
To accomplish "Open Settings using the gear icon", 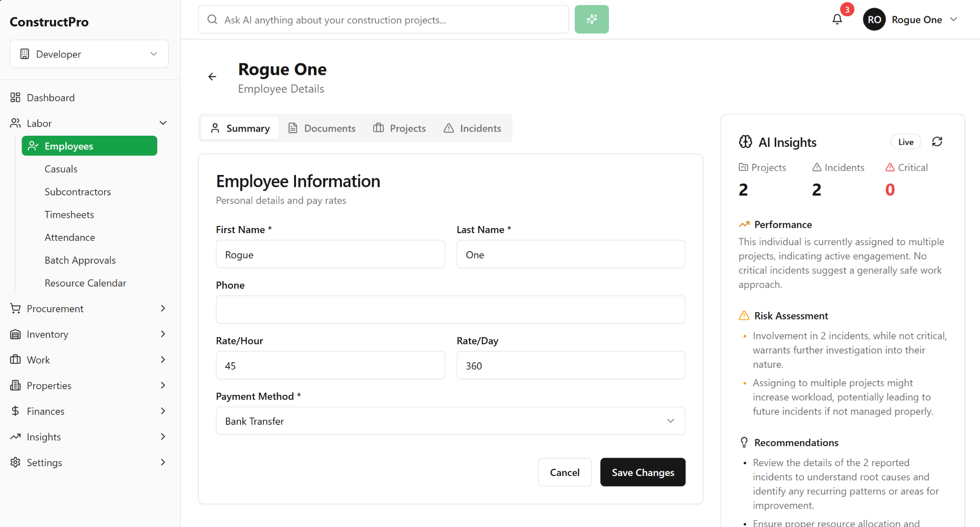I will pos(15,462).
